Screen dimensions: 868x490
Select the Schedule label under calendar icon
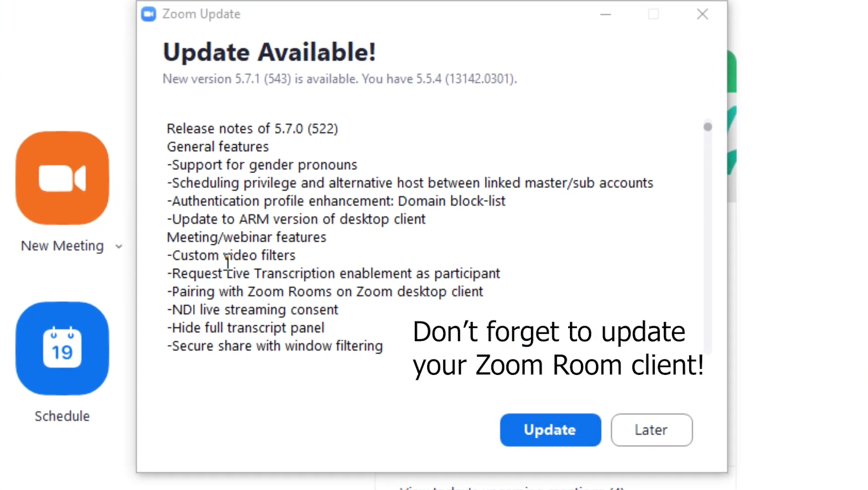click(62, 416)
